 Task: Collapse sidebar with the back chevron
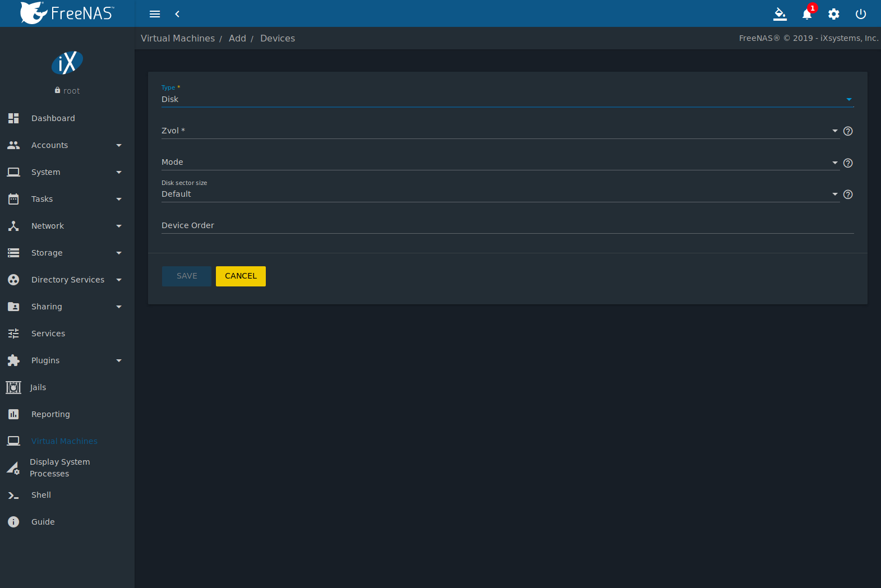tap(177, 14)
